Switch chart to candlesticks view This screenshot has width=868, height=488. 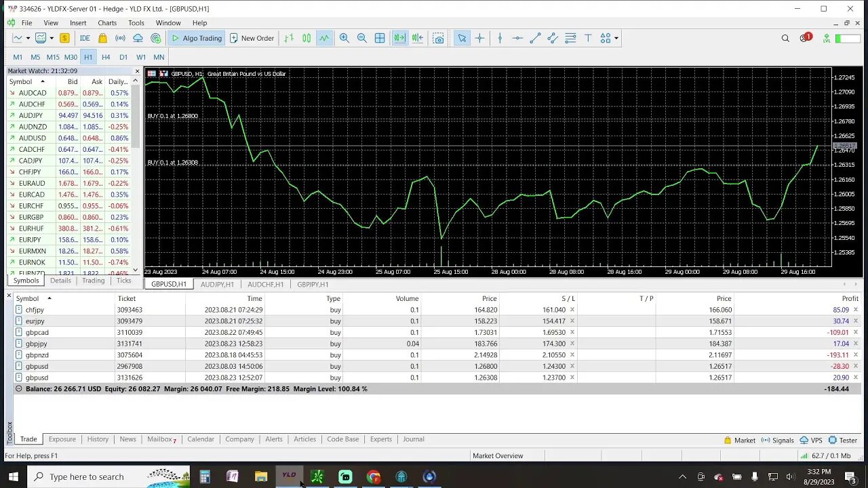[307, 39]
